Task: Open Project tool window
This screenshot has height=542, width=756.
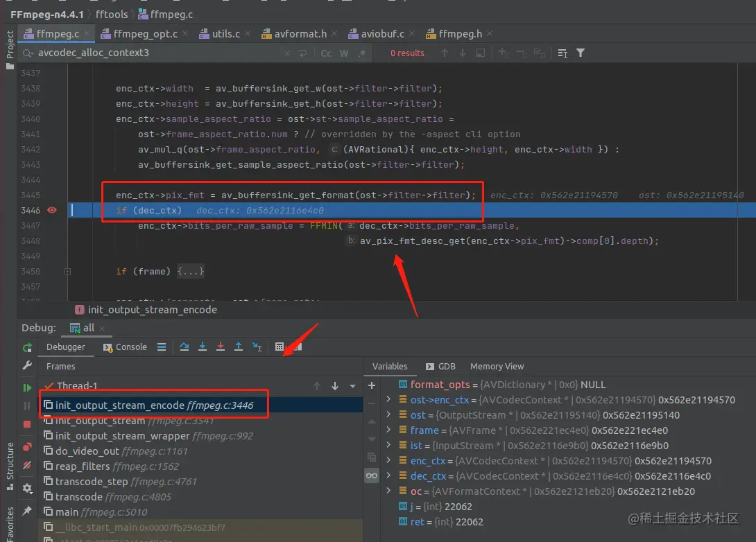Action: pos(10,50)
